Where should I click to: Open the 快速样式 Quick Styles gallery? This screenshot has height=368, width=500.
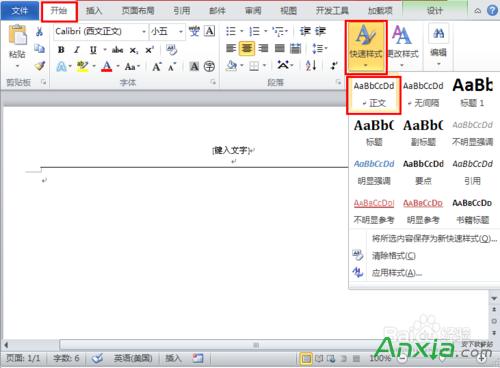[366, 47]
